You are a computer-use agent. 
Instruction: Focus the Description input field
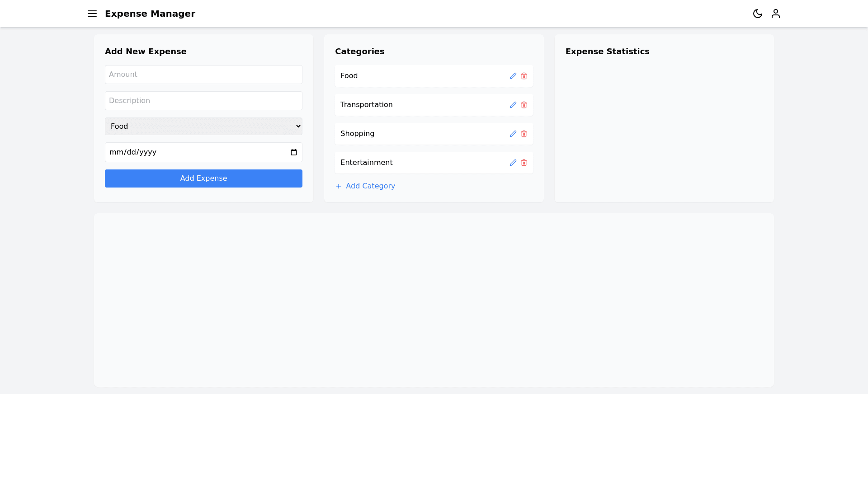click(203, 101)
